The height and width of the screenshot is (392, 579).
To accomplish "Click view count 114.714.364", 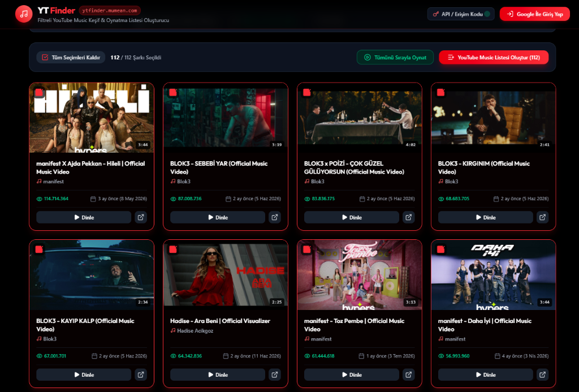I will [56, 199].
